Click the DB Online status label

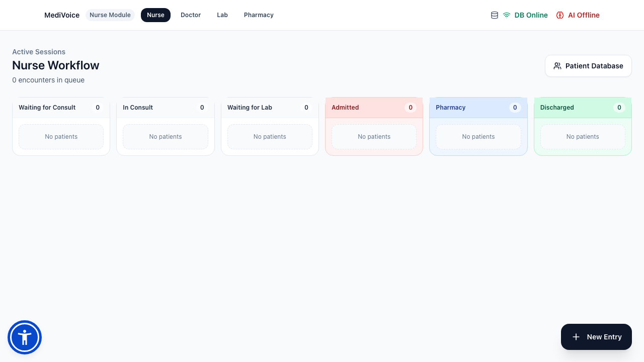[x=531, y=15]
